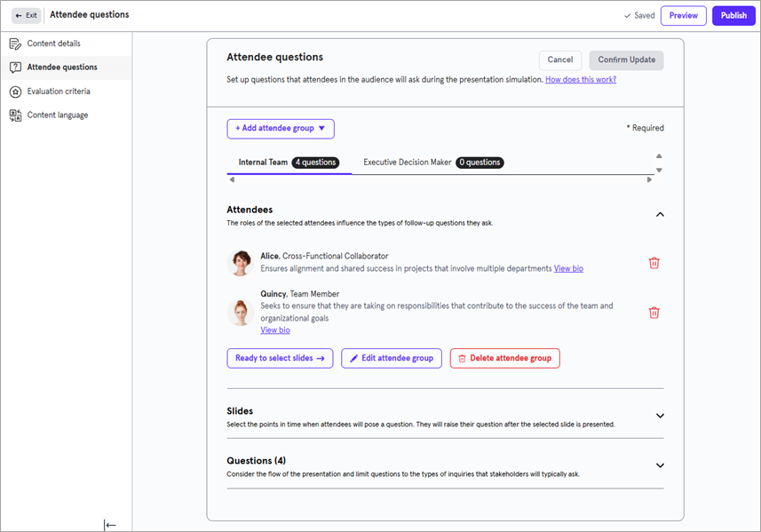Click the Publish button
The image size is (761, 532).
click(733, 15)
